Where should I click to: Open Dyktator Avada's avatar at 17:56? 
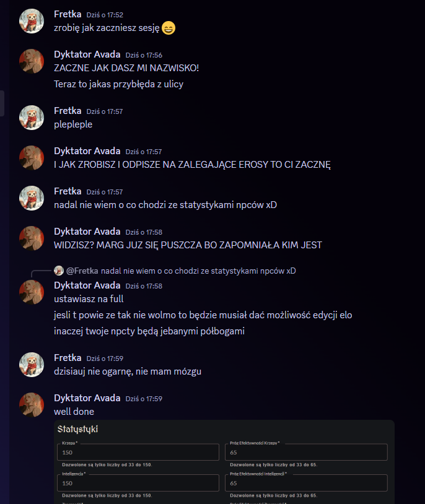pos(32,61)
